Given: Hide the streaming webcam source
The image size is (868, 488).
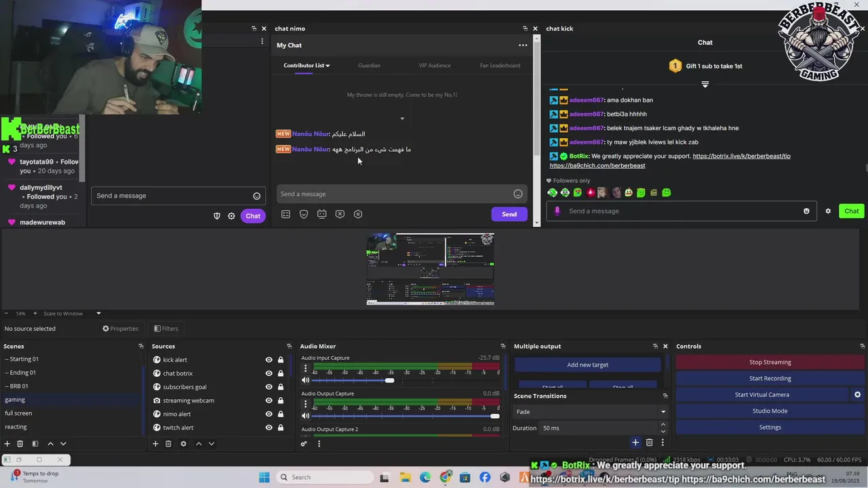Looking at the screenshot, I should (x=269, y=401).
